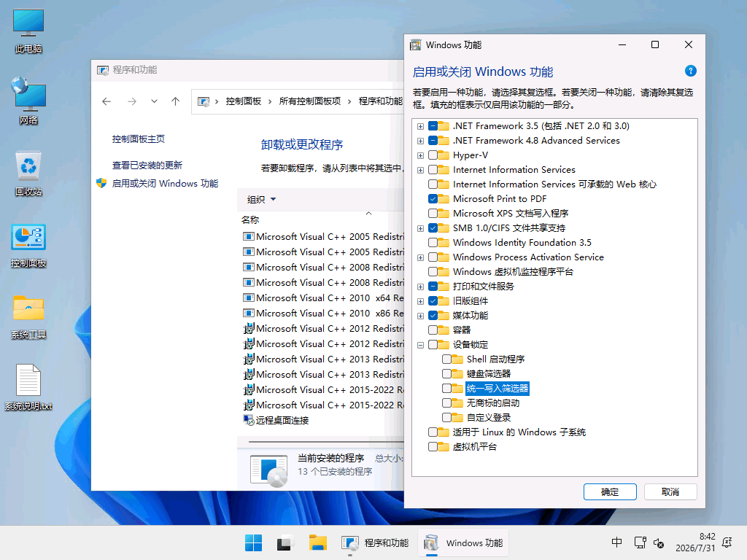Click the help question mark icon
747x560 pixels.
pyautogui.click(x=690, y=71)
